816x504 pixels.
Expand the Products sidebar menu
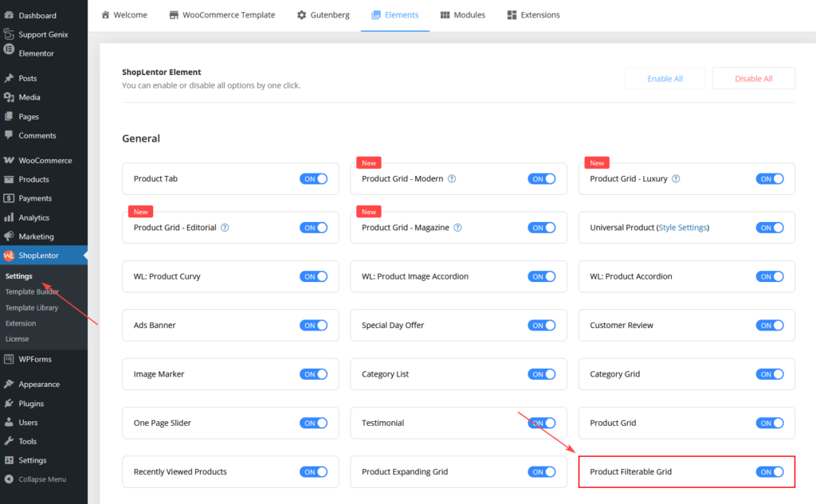33,179
